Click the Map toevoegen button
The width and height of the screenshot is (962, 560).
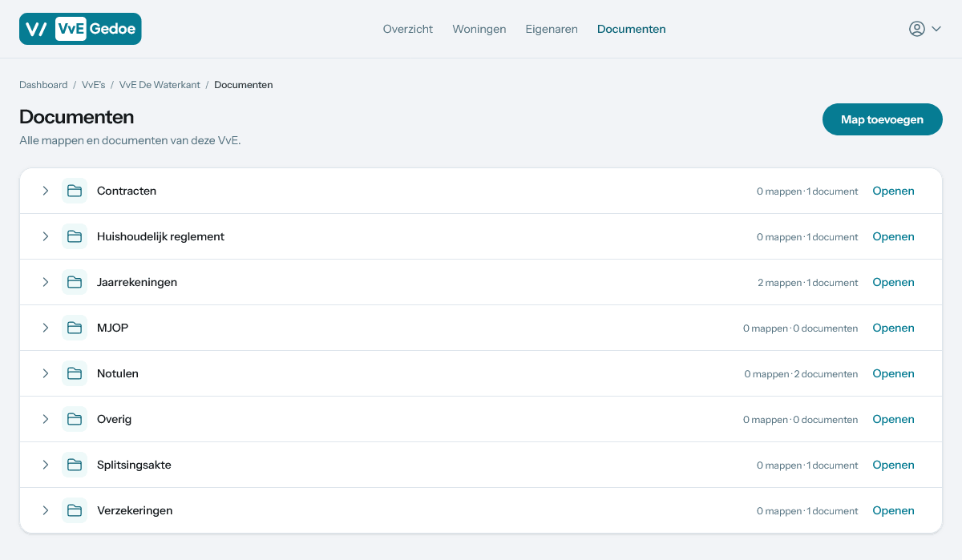(x=883, y=119)
